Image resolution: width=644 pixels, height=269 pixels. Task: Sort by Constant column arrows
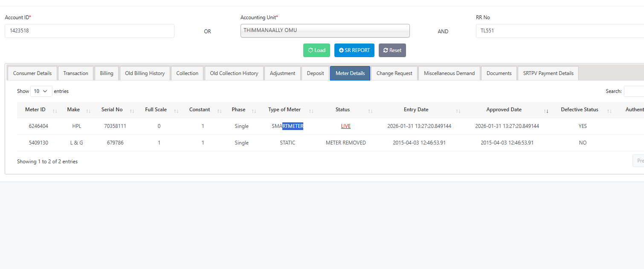pos(219,111)
